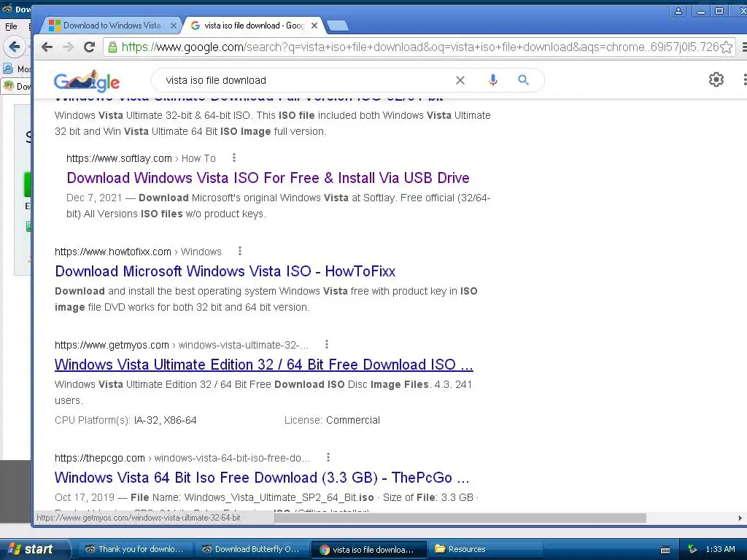Image resolution: width=747 pixels, height=560 pixels.
Task: View site security padlock info
Action: 112,47
